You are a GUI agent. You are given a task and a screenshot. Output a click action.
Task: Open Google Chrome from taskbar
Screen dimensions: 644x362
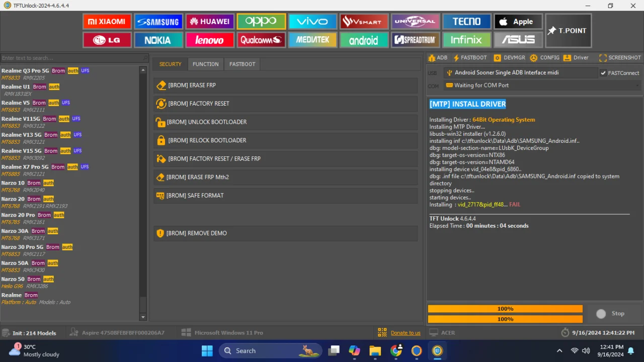396,350
